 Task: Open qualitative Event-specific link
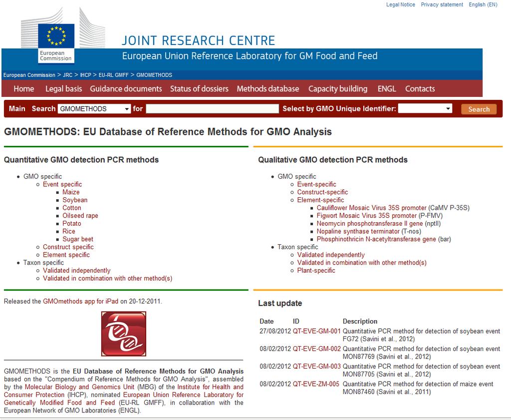point(316,184)
